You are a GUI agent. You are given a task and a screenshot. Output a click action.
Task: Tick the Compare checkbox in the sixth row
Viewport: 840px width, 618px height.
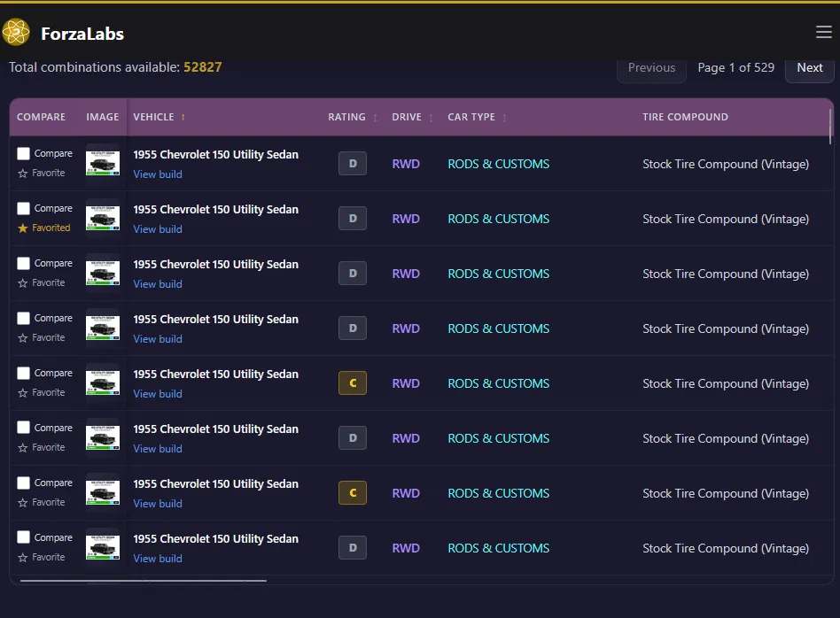pos(24,428)
